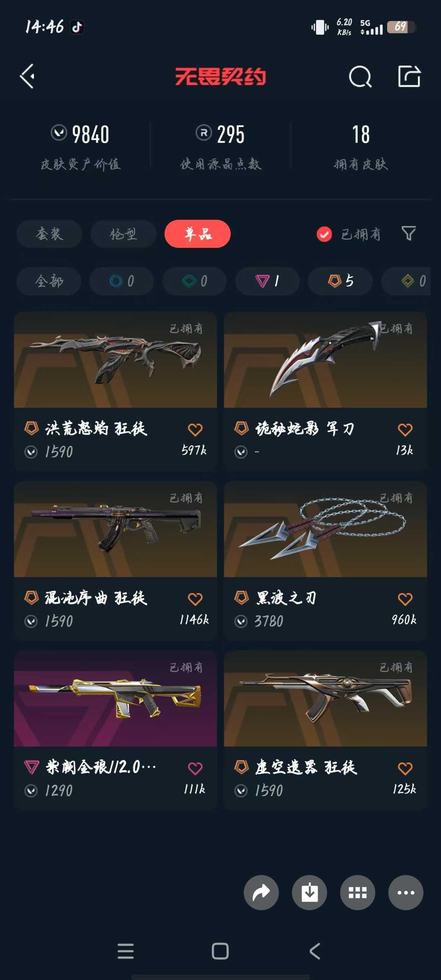
Task: Tap the share icon in the header
Action: (409, 76)
